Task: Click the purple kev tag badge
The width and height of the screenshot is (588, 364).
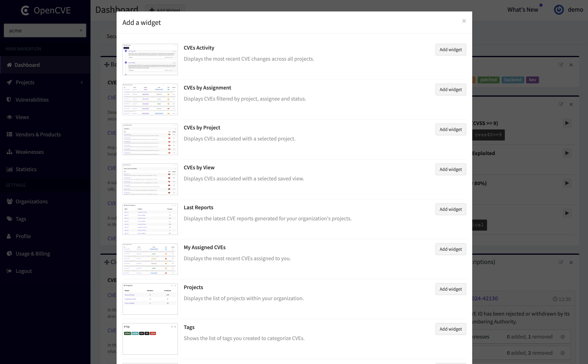Action: pos(532,80)
